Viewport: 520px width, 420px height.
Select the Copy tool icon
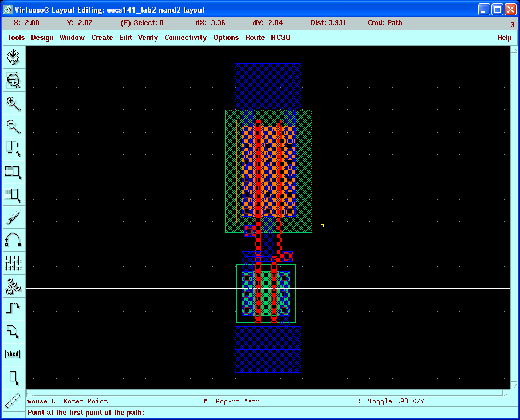pyautogui.click(x=13, y=171)
